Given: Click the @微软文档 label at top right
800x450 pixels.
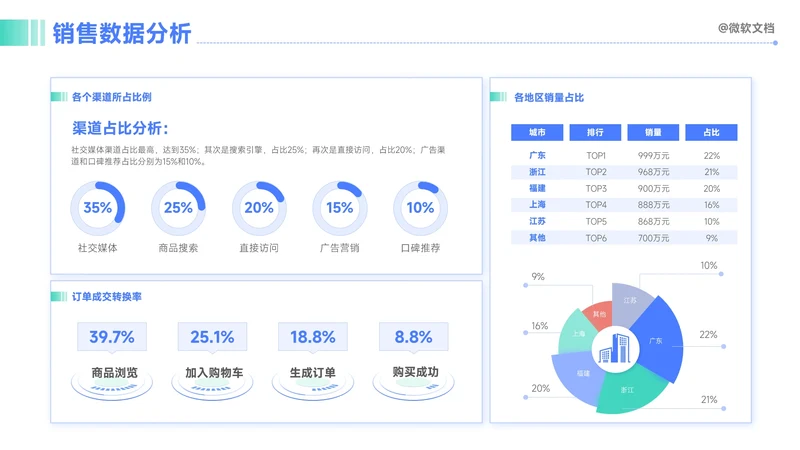Looking at the screenshot, I should click(746, 28).
